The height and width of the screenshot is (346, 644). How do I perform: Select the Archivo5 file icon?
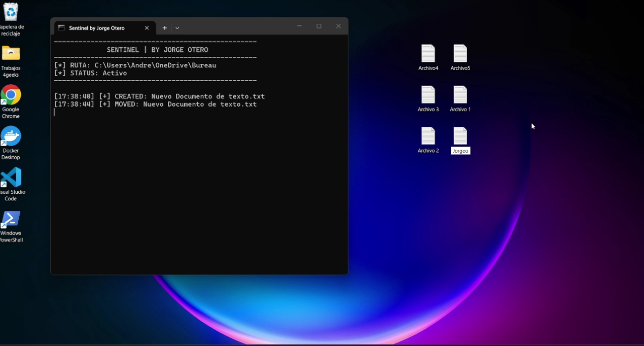click(460, 54)
